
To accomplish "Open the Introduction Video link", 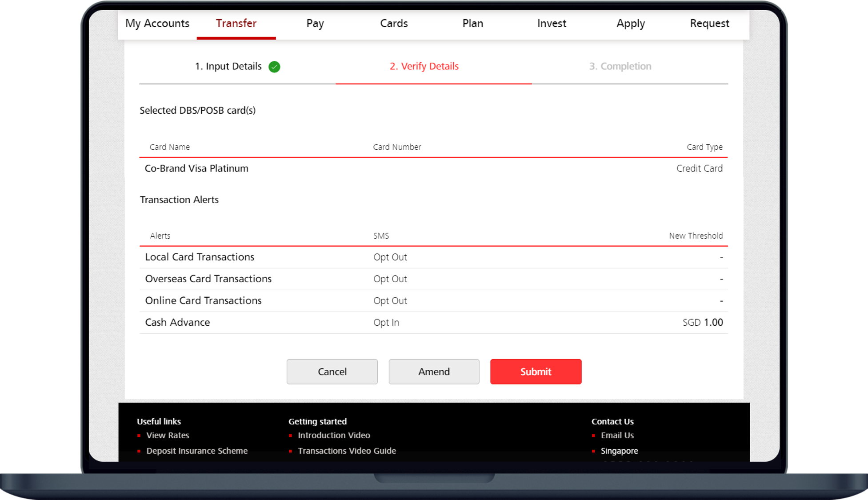I will click(334, 436).
